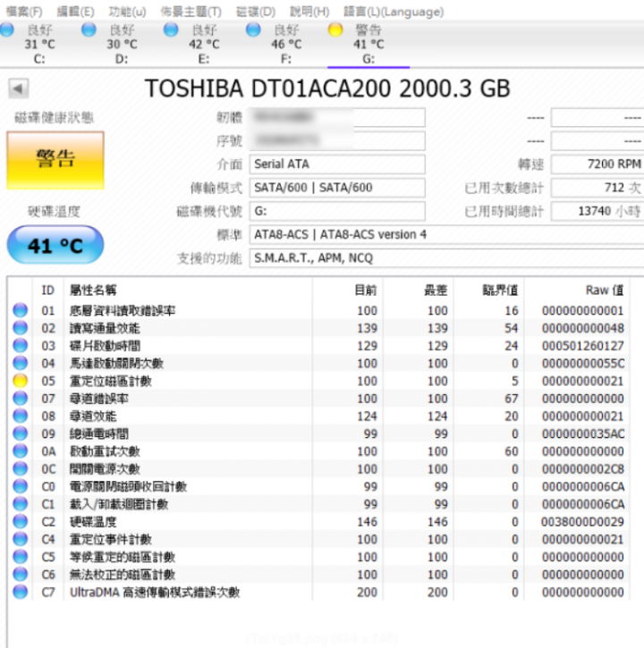644x648 pixels.
Task: Open the 檔案(F) menu
Action: [x=24, y=12]
